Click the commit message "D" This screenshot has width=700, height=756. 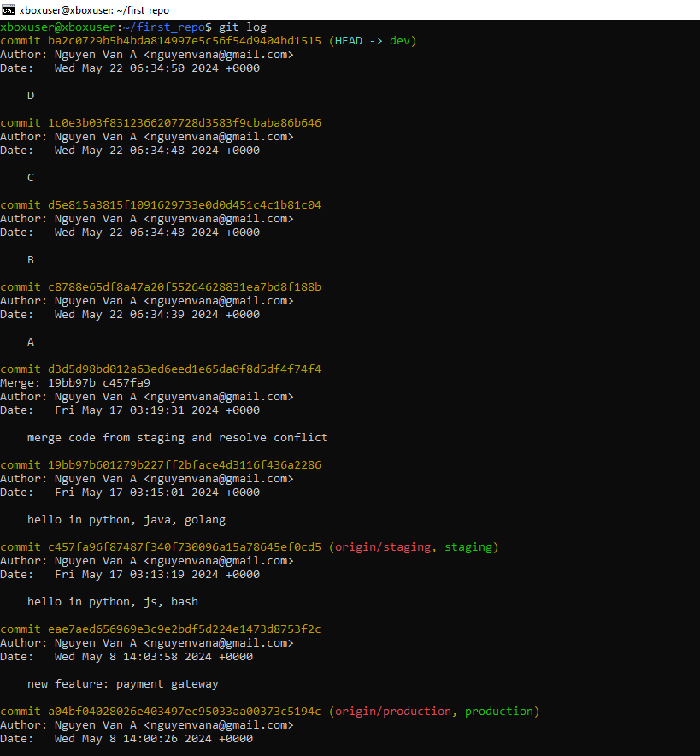point(31,96)
